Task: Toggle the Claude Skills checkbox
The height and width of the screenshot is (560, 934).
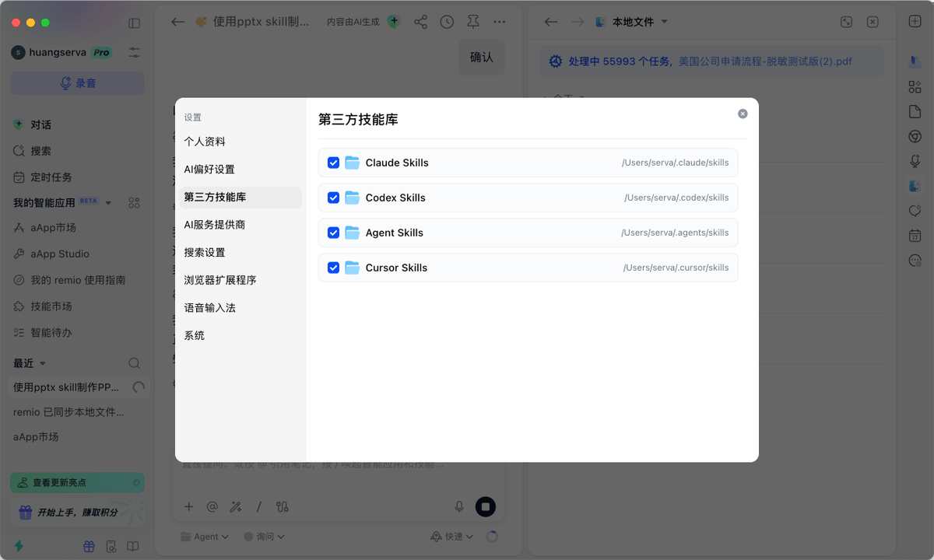Action: (333, 163)
